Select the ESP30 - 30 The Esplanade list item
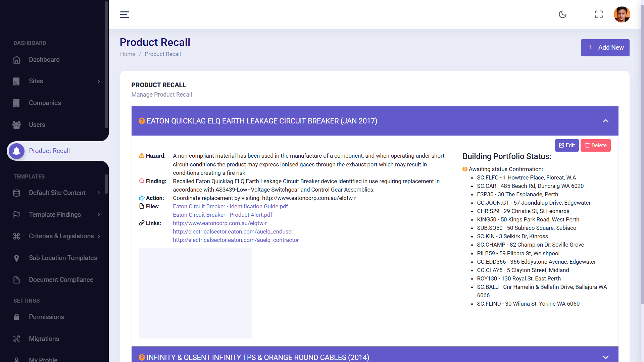Viewport: 644px width, 362px height. [517, 194]
